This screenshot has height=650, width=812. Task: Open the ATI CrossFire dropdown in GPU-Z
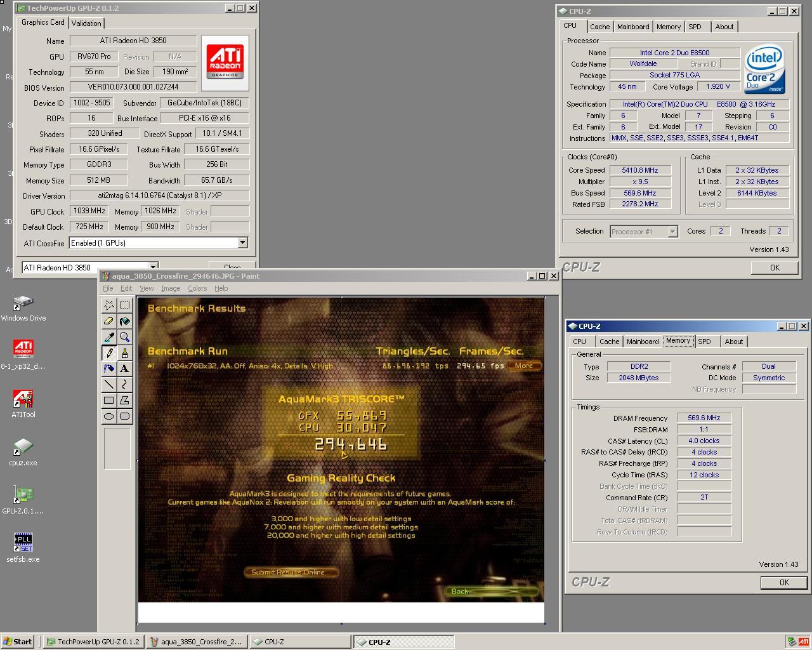click(x=242, y=243)
